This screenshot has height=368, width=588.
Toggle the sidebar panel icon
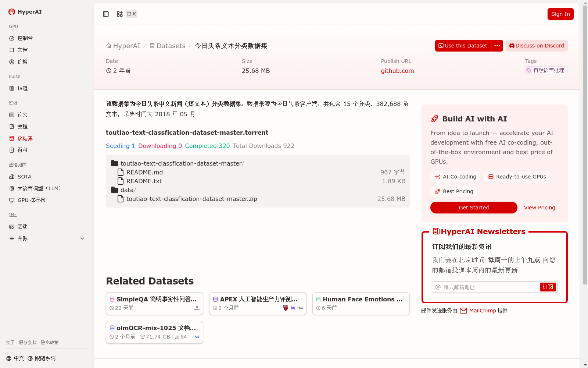click(106, 14)
